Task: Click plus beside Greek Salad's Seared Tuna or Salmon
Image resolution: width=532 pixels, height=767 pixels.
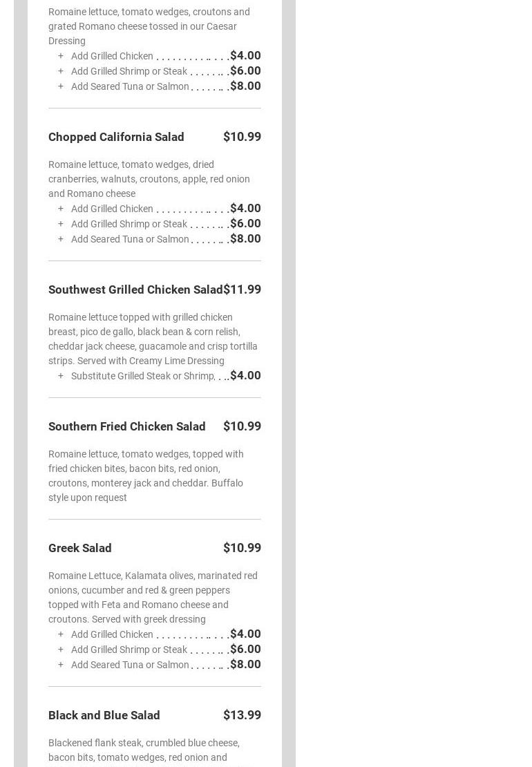Action: [x=61, y=665]
